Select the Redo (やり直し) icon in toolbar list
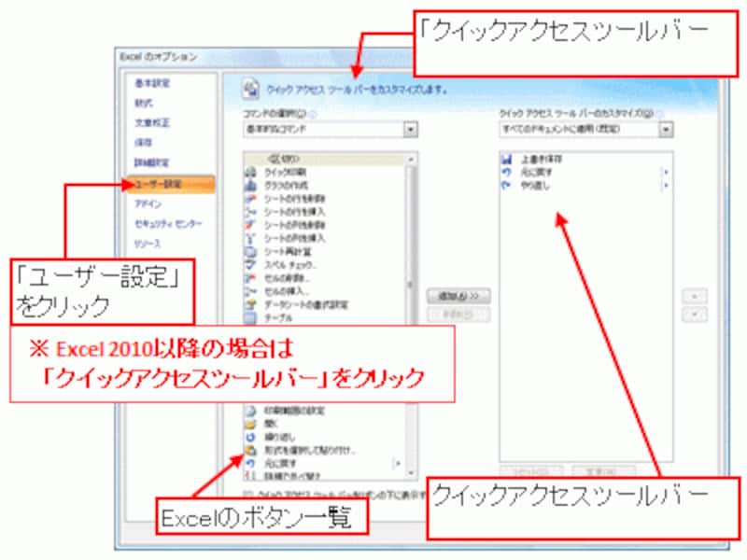 [507, 186]
